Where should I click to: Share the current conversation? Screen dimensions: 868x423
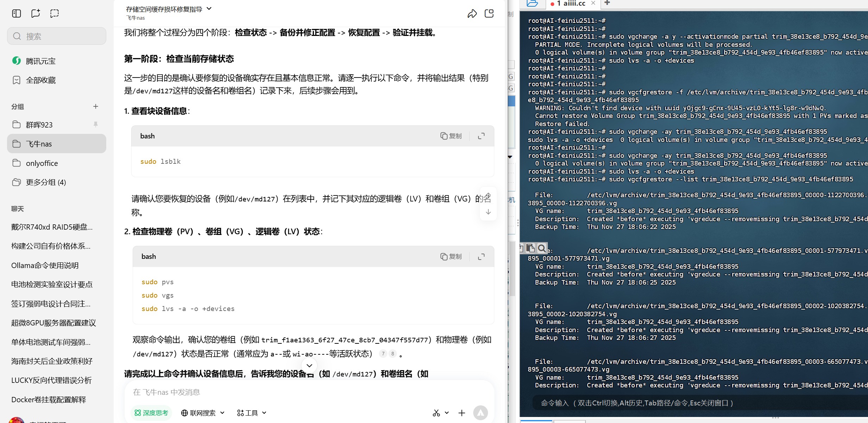[473, 13]
